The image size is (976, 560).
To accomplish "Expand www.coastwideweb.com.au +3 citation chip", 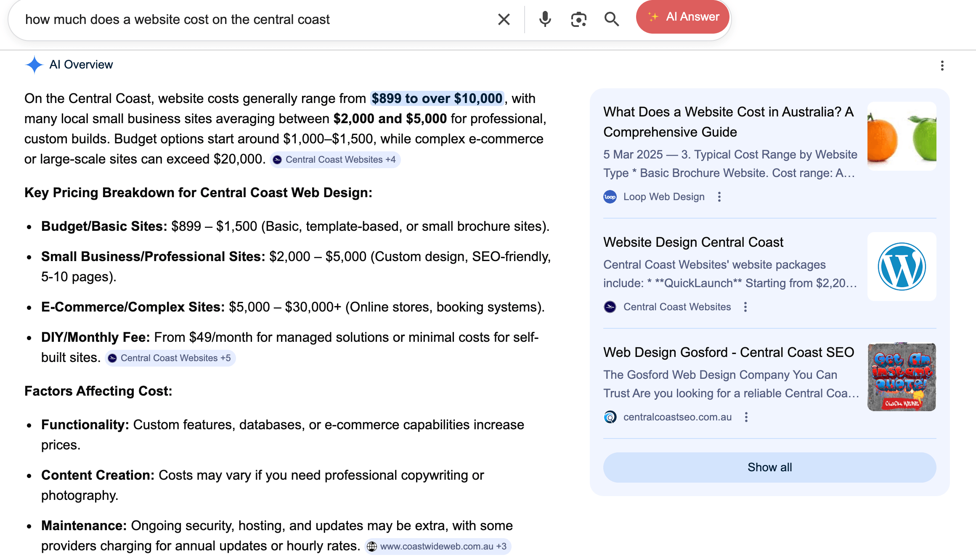I will (438, 547).
